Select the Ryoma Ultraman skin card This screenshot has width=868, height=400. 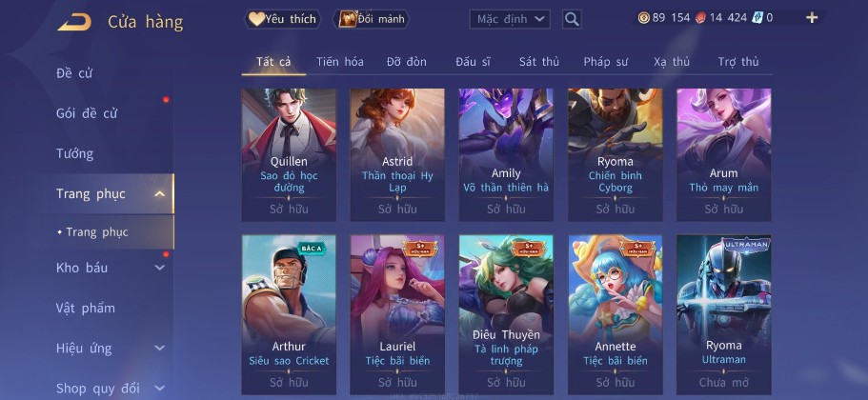(723, 315)
